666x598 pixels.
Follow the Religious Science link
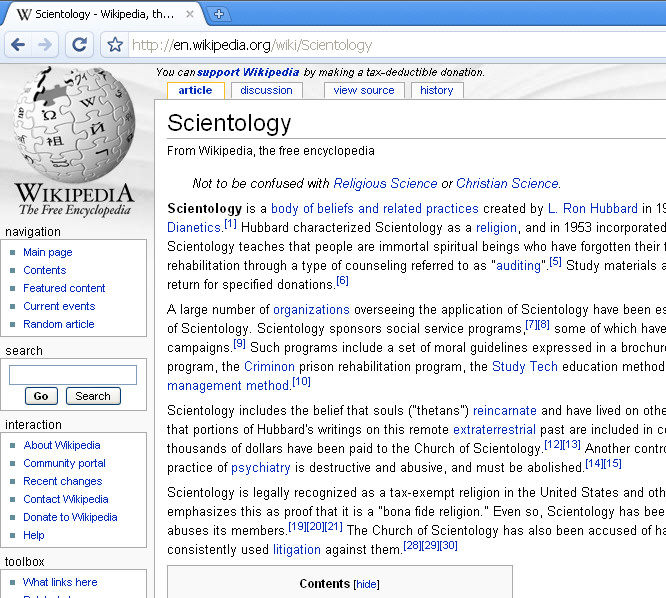pos(385,183)
